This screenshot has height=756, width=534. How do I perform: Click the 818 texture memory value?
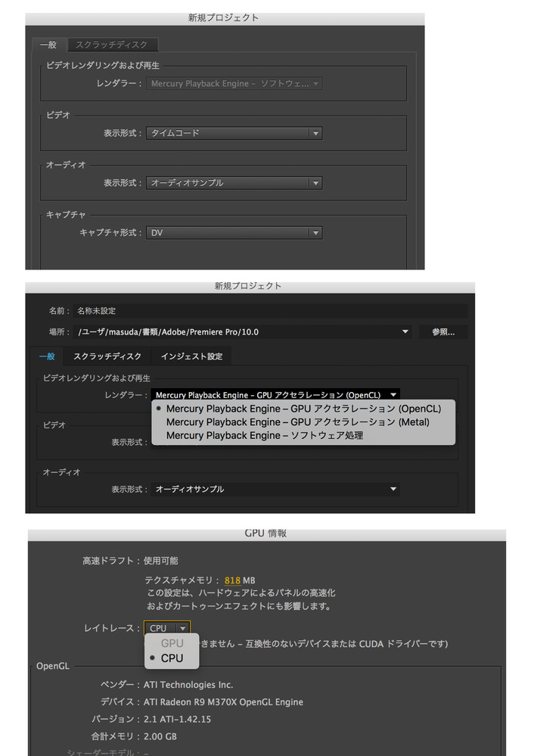click(x=232, y=580)
